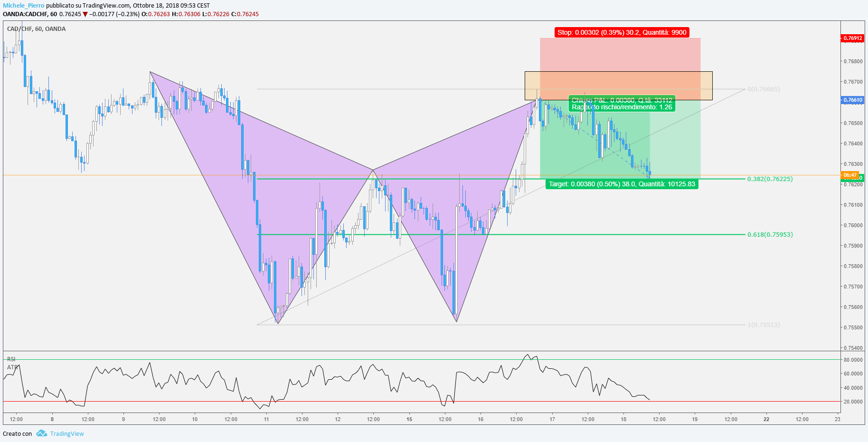868x442 pixels.
Task: Click date 9 on the time axis
Action: pos(123,419)
